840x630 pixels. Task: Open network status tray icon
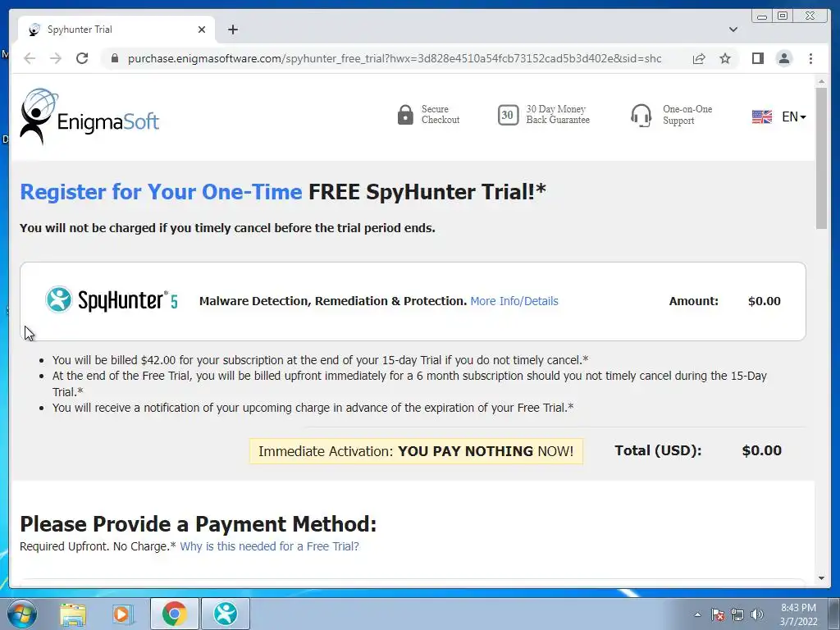(x=737, y=614)
